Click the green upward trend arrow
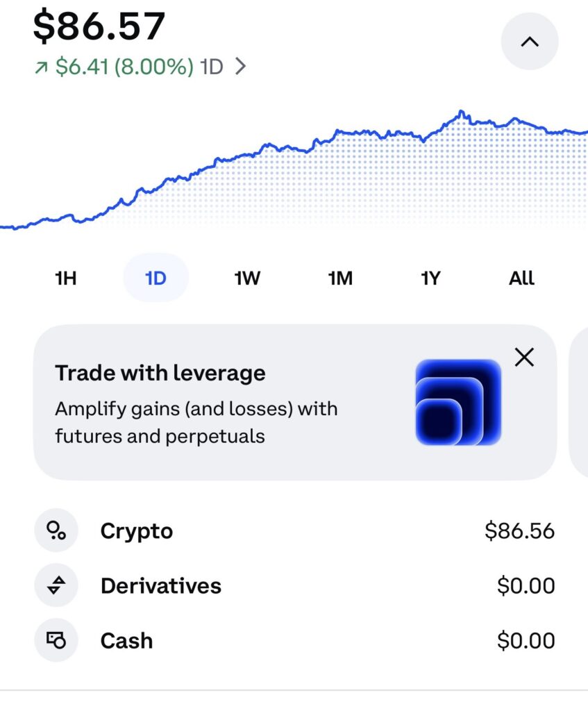The image size is (588, 711). tap(42, 67)
